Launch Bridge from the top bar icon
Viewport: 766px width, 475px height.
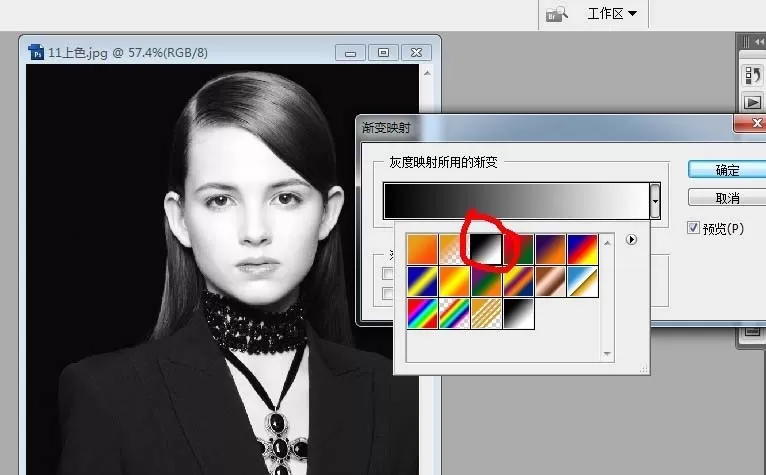(x=556, y=14)
